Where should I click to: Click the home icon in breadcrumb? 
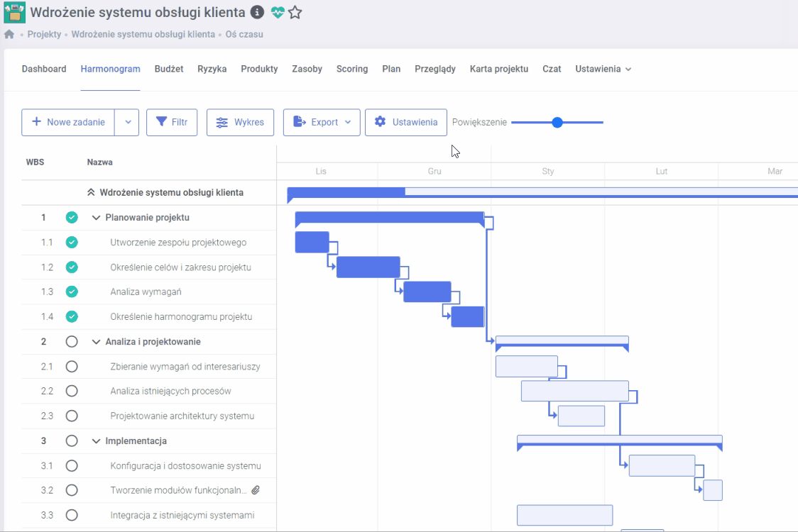9,34
